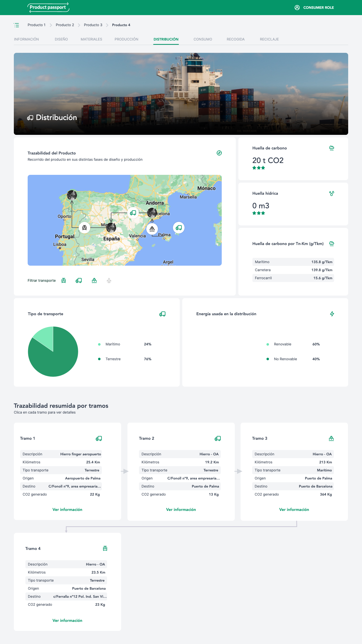362x644 pixels.
Task: Click the lightning icon in Energía card
Action: coord(332,314)
